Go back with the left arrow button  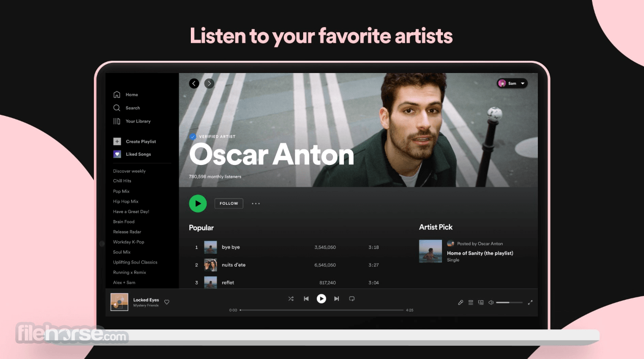coord(194,83)
